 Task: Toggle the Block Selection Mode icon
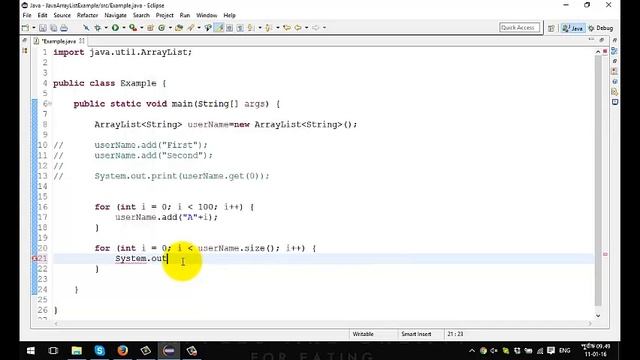tap(229, 28)
